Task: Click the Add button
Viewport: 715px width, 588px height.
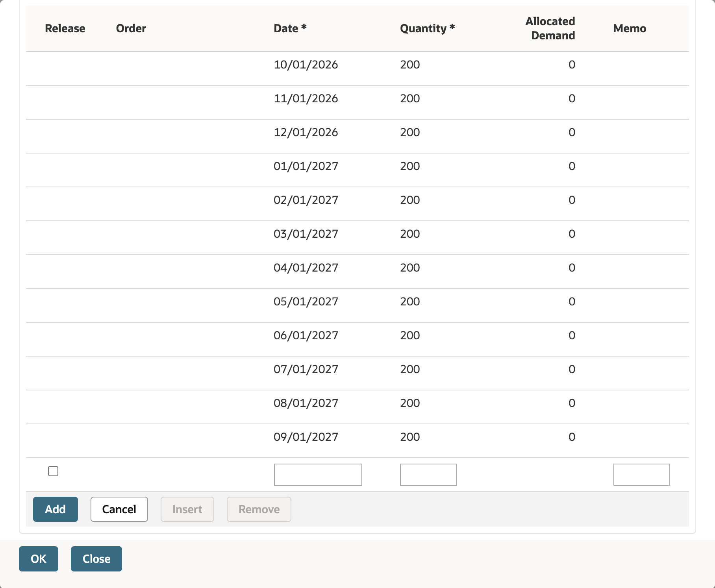Action: coord(56,509)
